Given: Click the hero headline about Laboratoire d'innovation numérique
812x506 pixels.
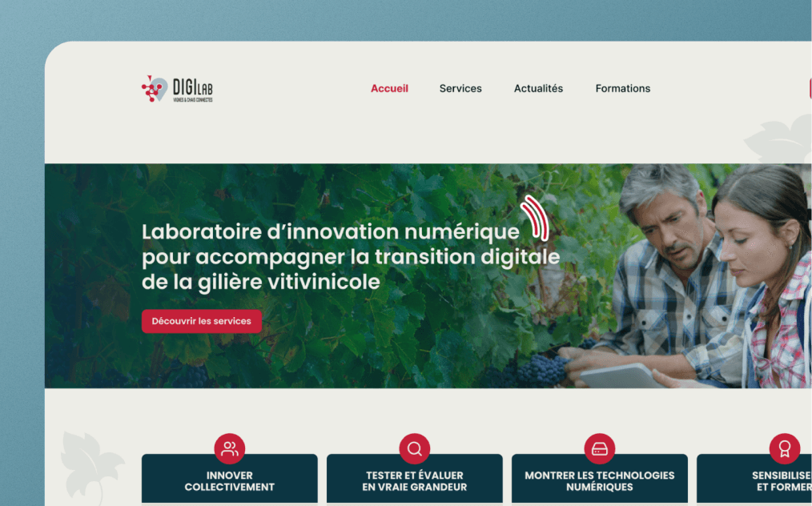Looking at the screenshot, I should coord(351,257).
